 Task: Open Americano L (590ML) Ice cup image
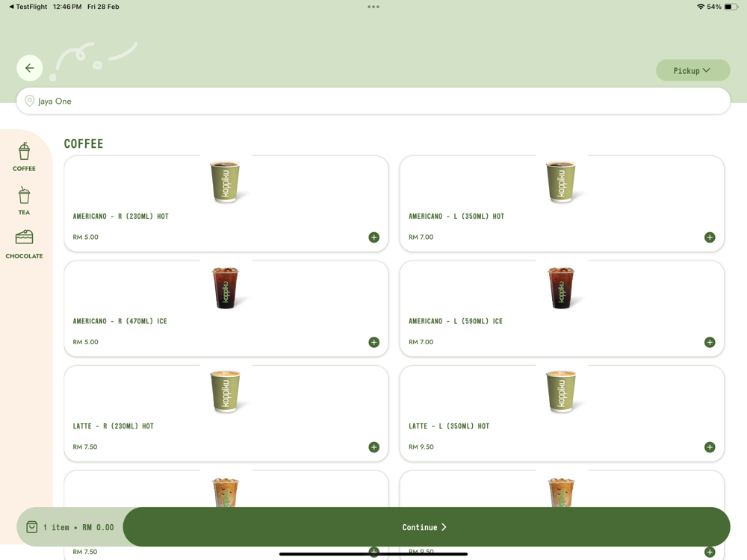(562, 287)
